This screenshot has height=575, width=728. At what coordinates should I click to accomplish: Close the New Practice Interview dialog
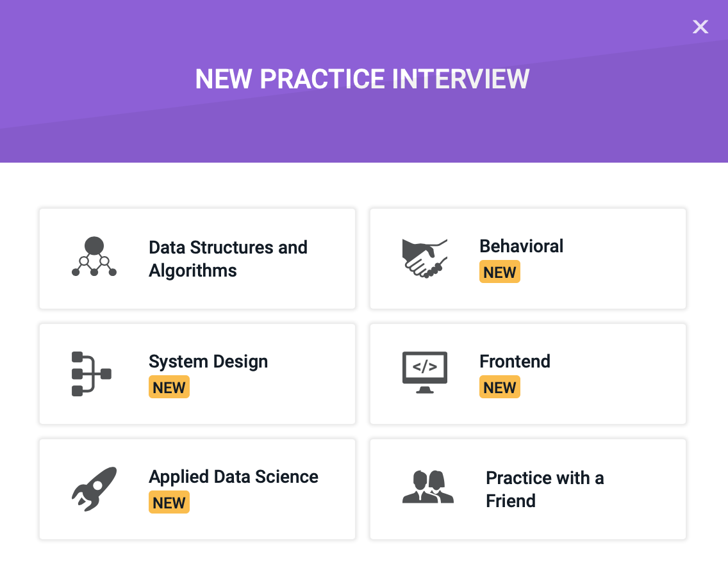tap(700, 27)
